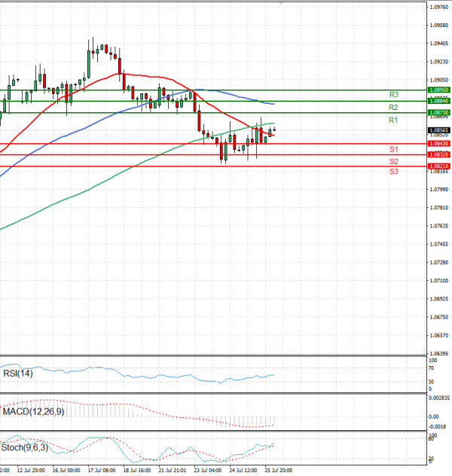Click the R2 resistance label
This screenshot has height=476, width=452.
click(393, 107)
